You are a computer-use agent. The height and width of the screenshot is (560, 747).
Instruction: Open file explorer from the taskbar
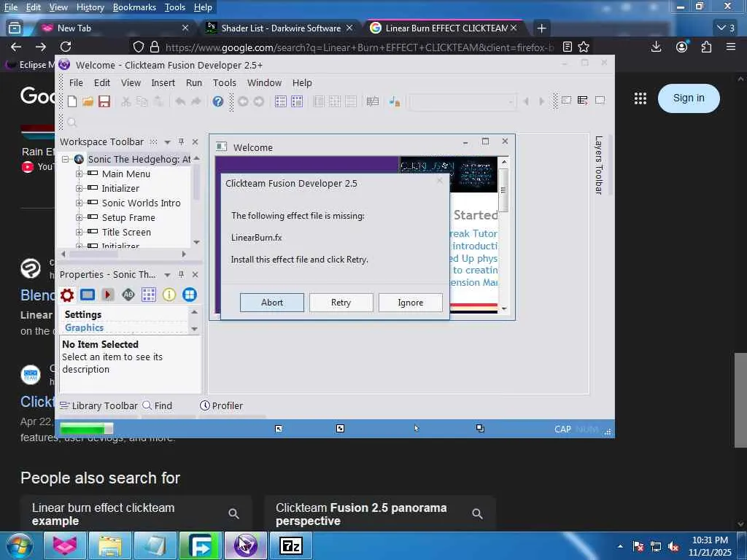110,545
